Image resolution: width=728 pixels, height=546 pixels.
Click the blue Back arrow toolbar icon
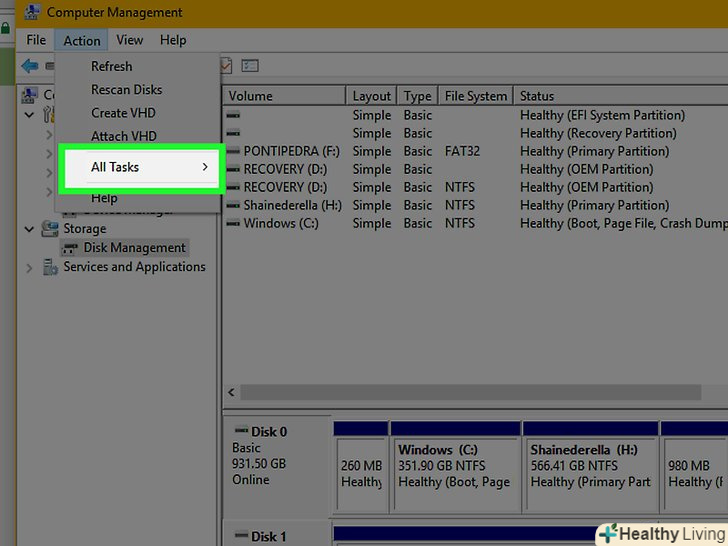click(30, 66)
